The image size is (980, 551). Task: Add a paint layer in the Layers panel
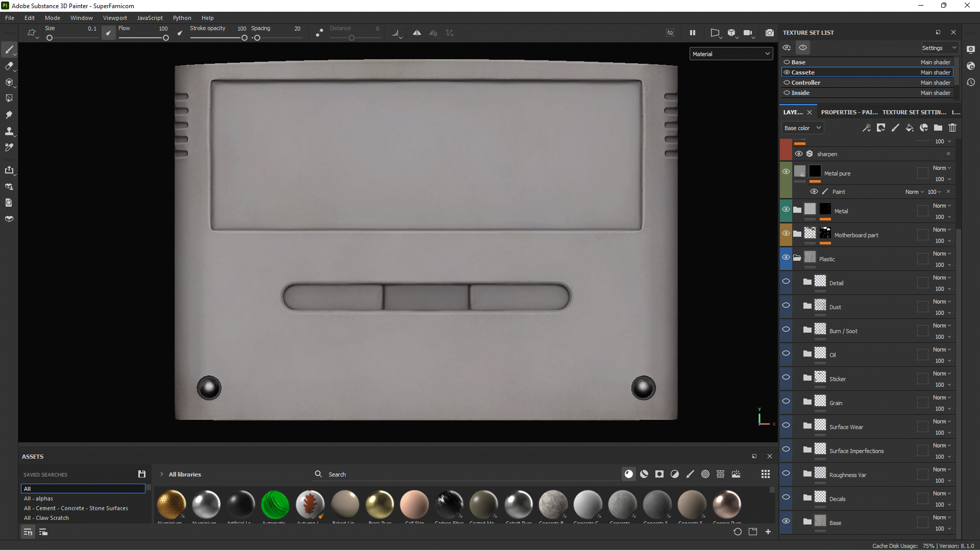click(895, 128)
